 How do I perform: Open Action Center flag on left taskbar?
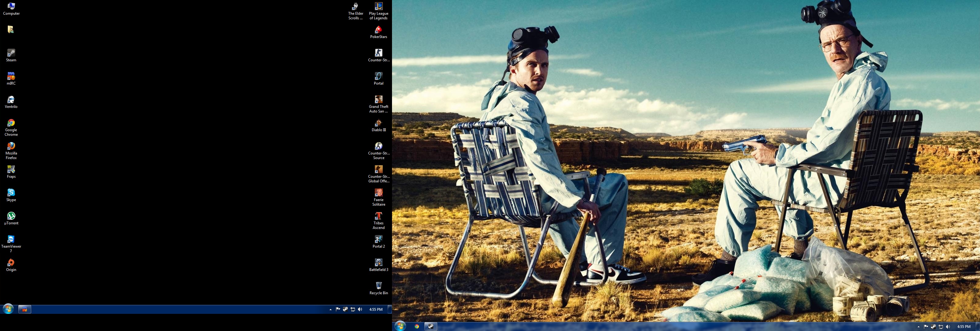click(x=338, y=309)
